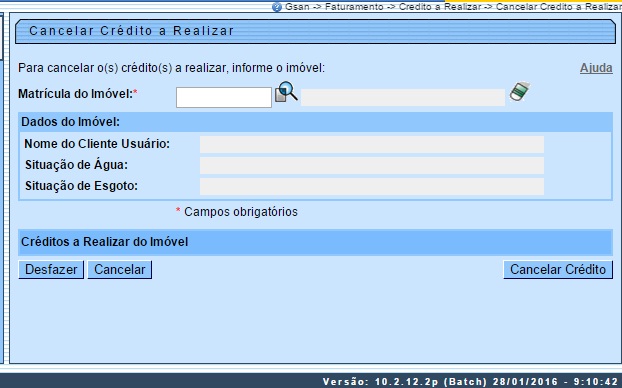Click the magnifier search icon for Matrícula
Viewport: 622px width, 388px height.
(286, 92)
